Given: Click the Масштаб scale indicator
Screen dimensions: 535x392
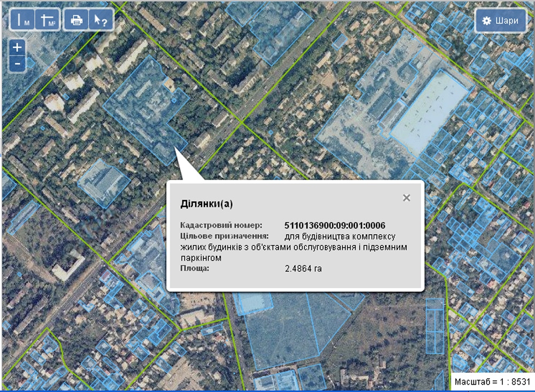Looking at the screenshot, I should click(x=492, y=382).
